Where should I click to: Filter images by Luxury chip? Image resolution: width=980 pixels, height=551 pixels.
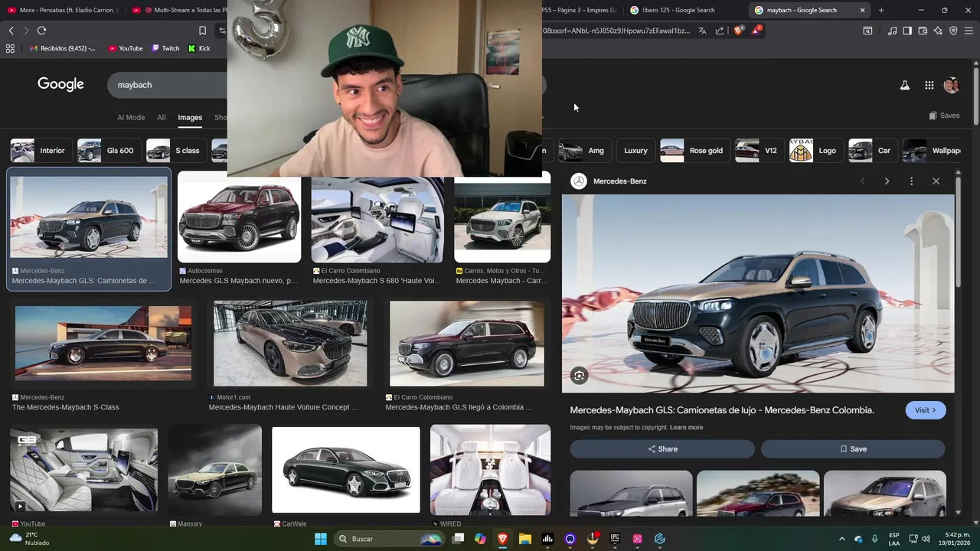pos(635,151)
